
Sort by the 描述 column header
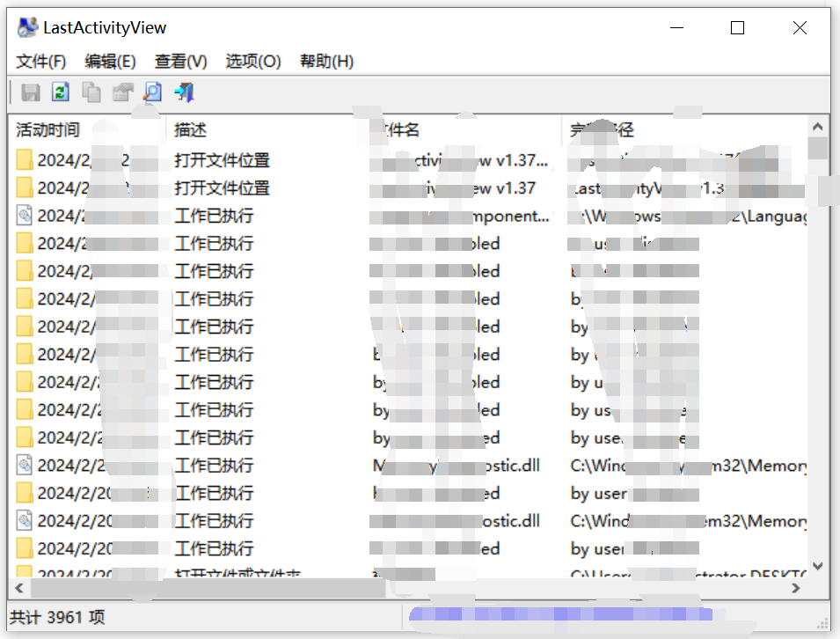click(x=191, y=130)
